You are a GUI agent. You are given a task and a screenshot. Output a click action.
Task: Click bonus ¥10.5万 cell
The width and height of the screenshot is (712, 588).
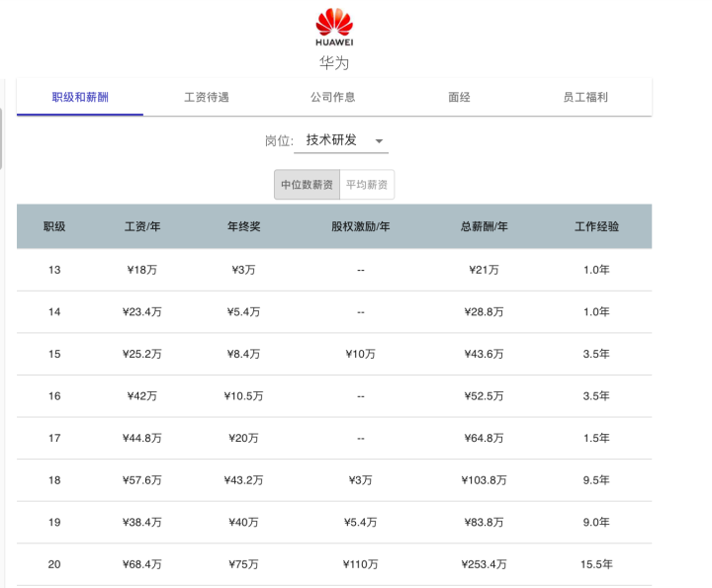(244, 396)
